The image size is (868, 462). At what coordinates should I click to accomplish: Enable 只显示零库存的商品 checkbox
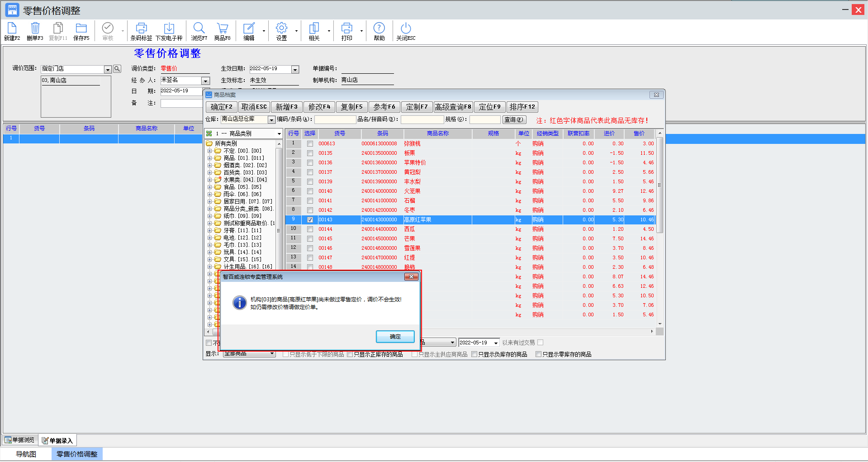click(538, 354)
